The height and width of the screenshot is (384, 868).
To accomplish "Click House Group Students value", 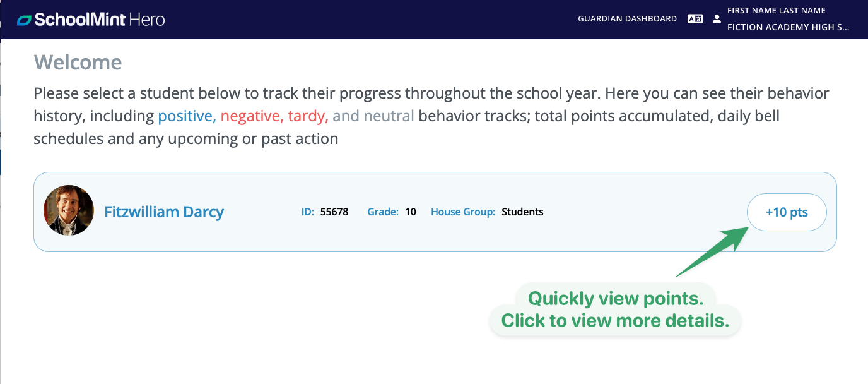I will pos(522,212).
